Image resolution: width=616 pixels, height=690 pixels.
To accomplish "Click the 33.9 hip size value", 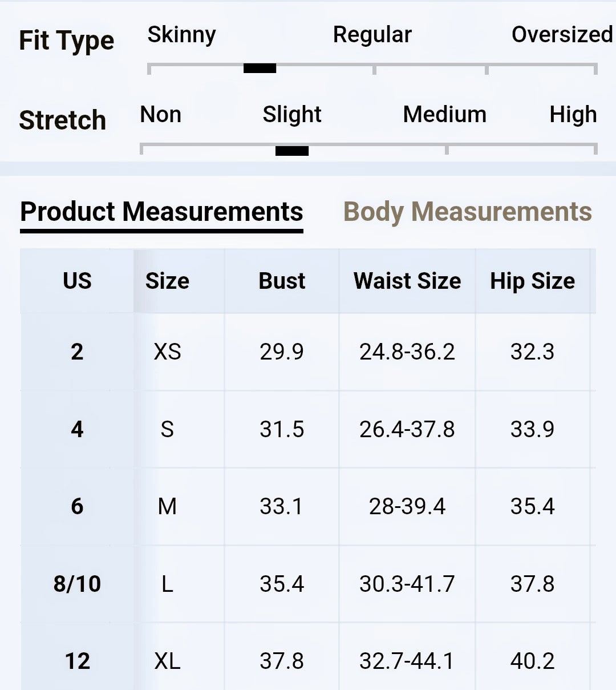I will click(532, 429).
